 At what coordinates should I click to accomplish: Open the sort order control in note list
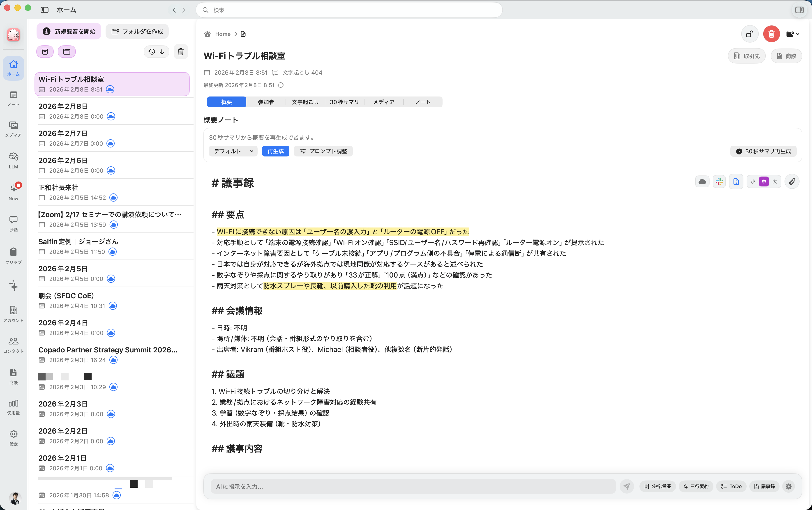click(x=156, y=52)
